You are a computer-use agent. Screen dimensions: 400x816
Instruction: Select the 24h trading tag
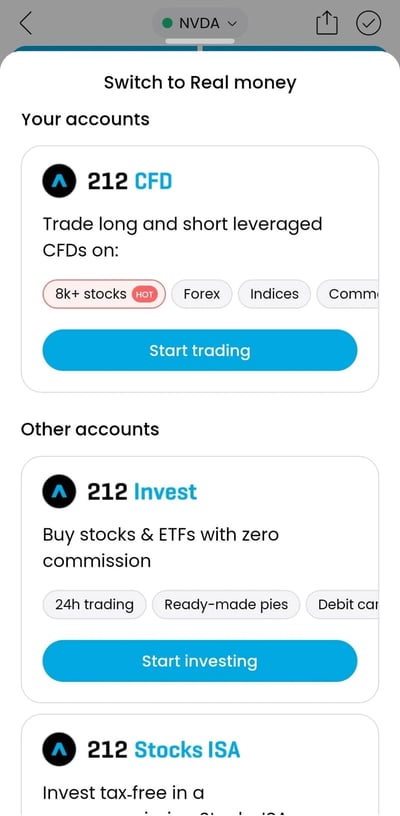(95, 605)
